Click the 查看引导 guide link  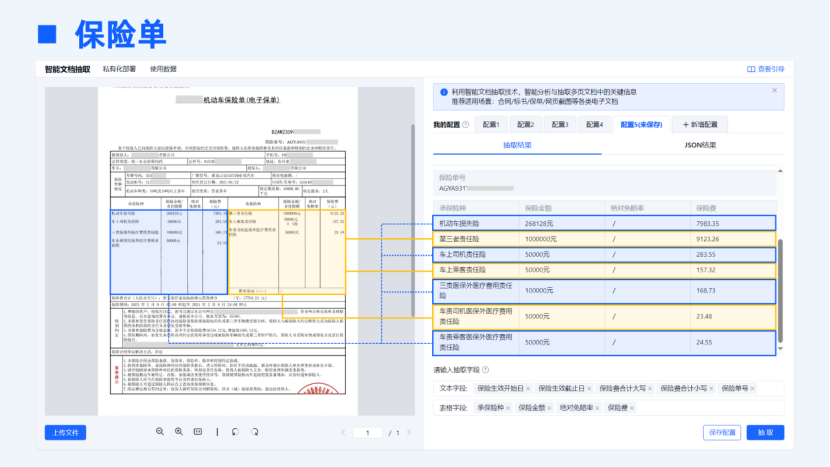766,69
